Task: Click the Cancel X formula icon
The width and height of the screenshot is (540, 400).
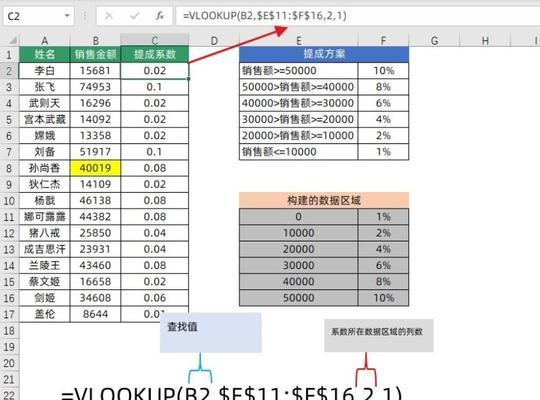Action: (x=109, y=16)
